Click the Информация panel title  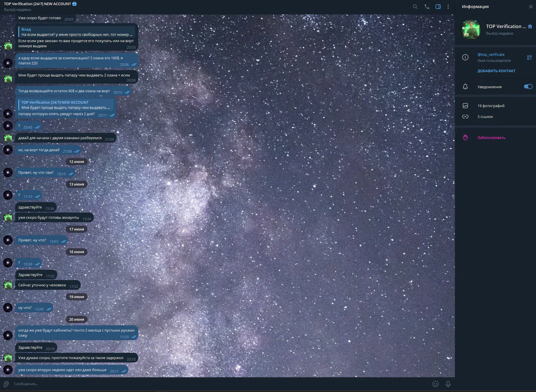[x=475, y=7]
